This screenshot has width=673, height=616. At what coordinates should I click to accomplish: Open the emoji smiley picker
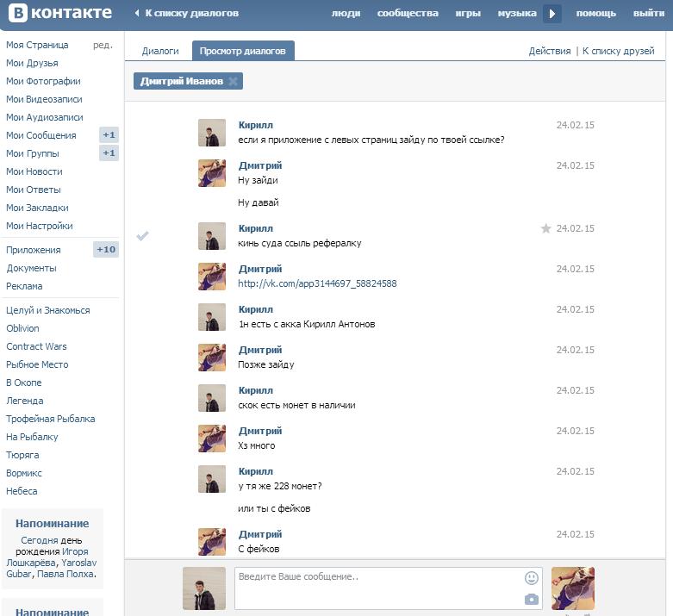coord(532,578)
